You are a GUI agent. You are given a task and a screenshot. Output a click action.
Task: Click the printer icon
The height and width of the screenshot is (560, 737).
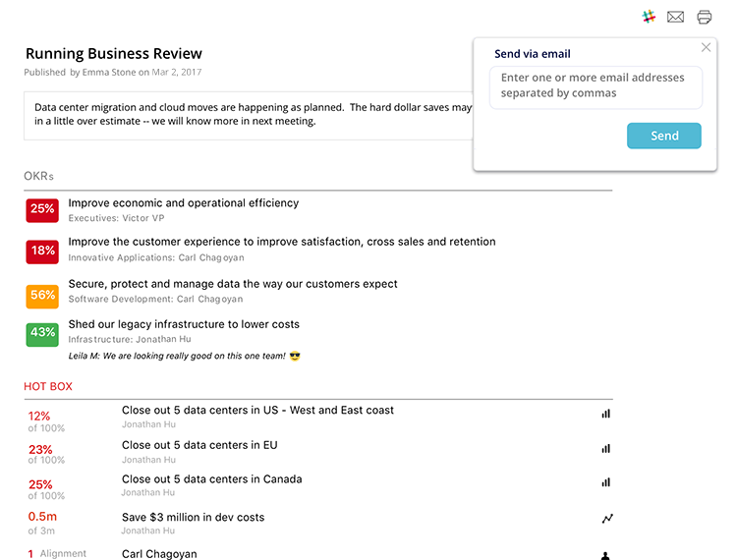704,17
